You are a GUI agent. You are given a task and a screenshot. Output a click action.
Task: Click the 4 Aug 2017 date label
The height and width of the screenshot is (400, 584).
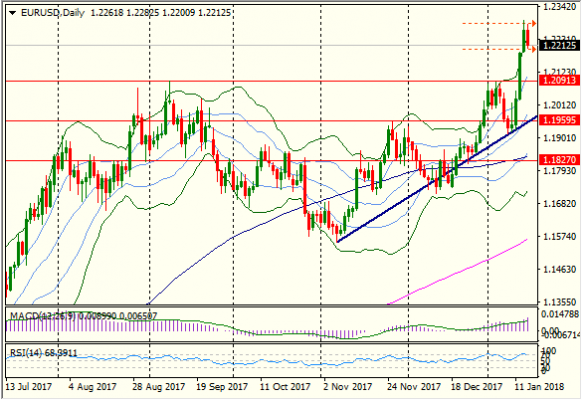coord(92,387)
